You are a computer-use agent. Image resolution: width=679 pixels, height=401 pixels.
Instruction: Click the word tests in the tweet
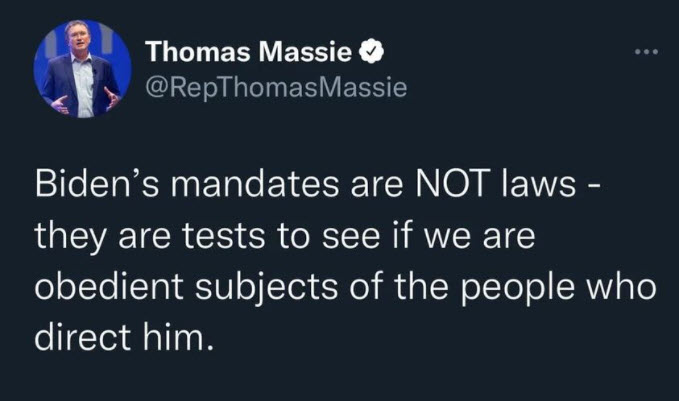tap(223, 236)
